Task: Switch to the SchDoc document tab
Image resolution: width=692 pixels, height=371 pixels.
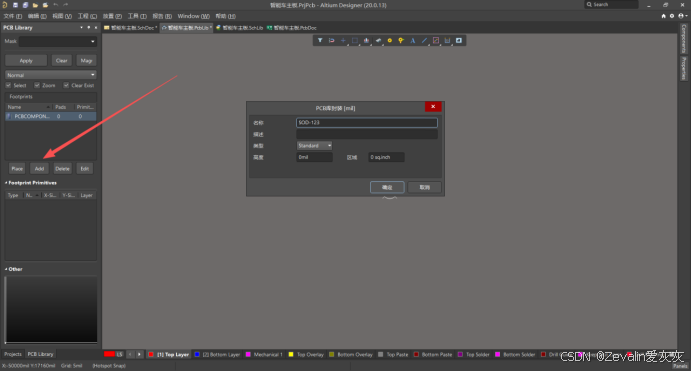Action: pos(131,28)
